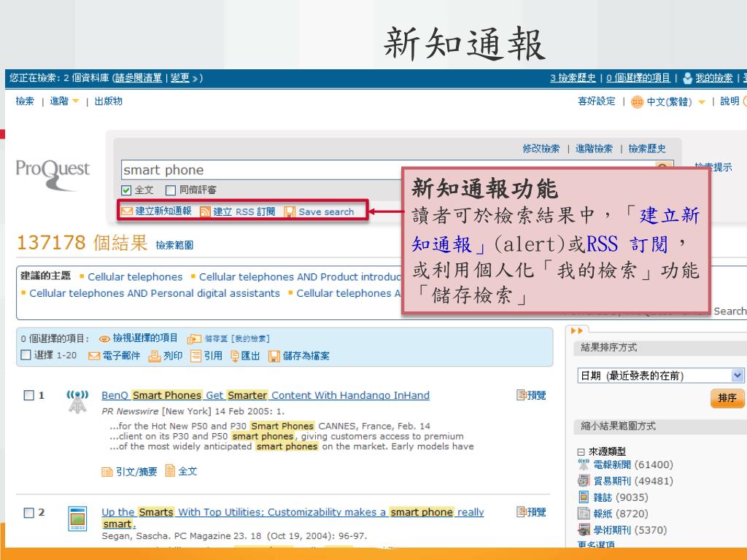
Task: Click the preview icon for result 2
Action: click(522, 511)
